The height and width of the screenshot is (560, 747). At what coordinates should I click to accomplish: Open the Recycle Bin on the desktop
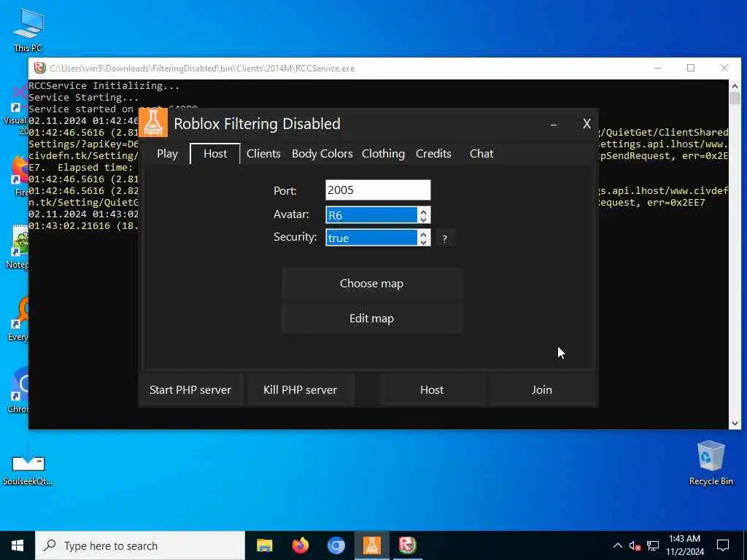coord(711,463)
